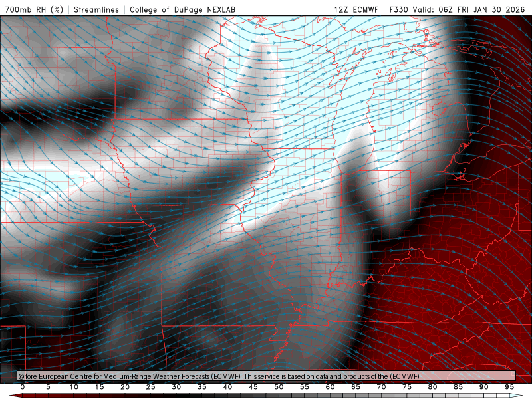The height and width of the screenshot is (399, 532).
Task: Click the "10" value on the color scale
Action: tap(74, 387)
